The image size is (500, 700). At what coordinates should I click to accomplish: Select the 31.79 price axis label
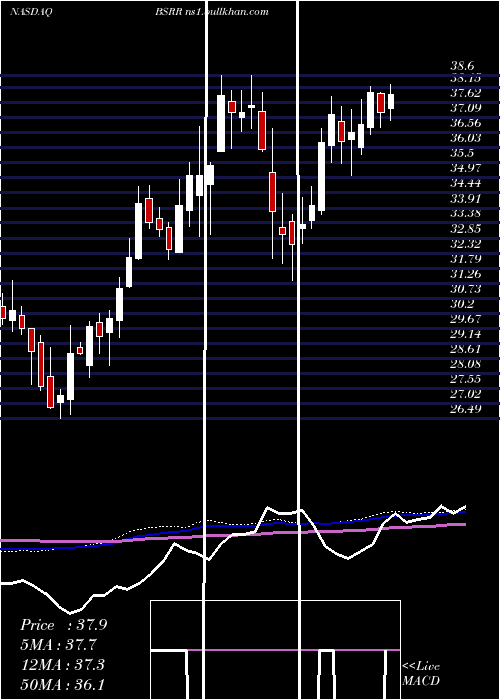click(466, 258)
